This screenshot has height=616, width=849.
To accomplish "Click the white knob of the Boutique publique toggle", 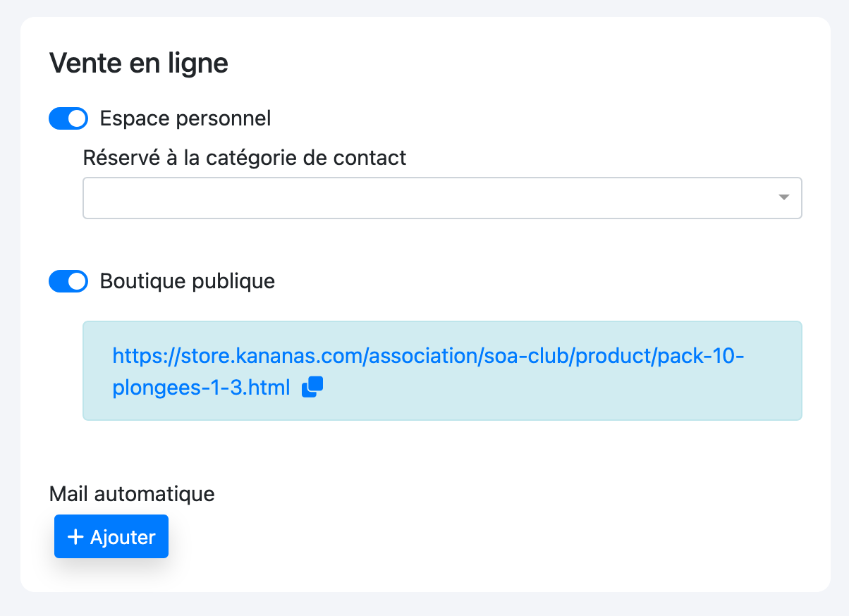I will click(78, 282).
